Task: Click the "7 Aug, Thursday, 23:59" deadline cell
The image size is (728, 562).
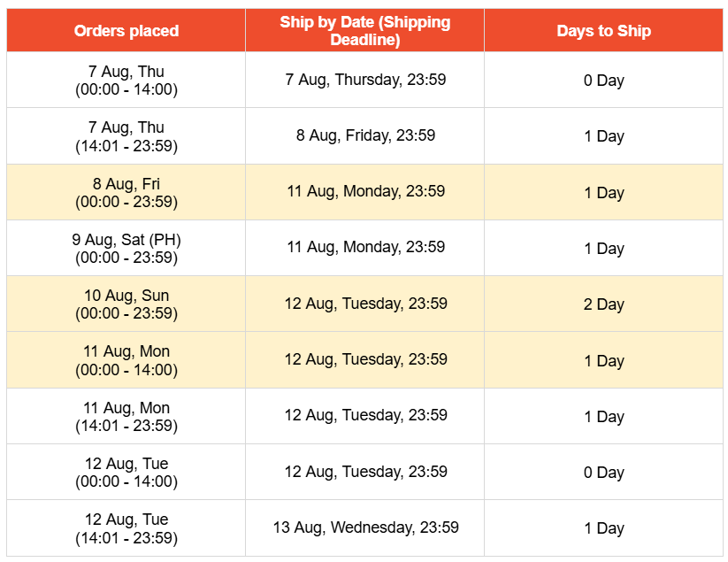Action: click(x=365, y=81)
